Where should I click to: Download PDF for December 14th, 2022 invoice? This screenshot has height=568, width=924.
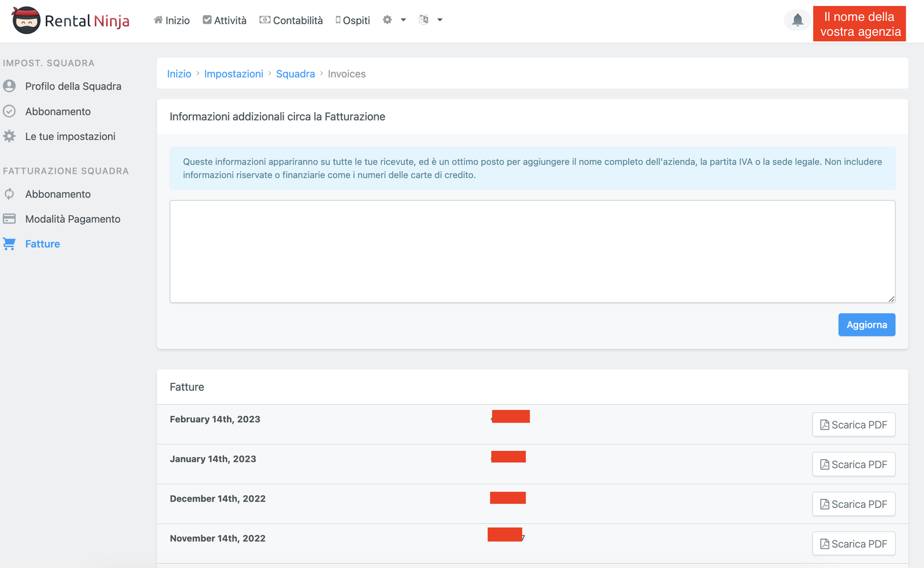(853, 505)
